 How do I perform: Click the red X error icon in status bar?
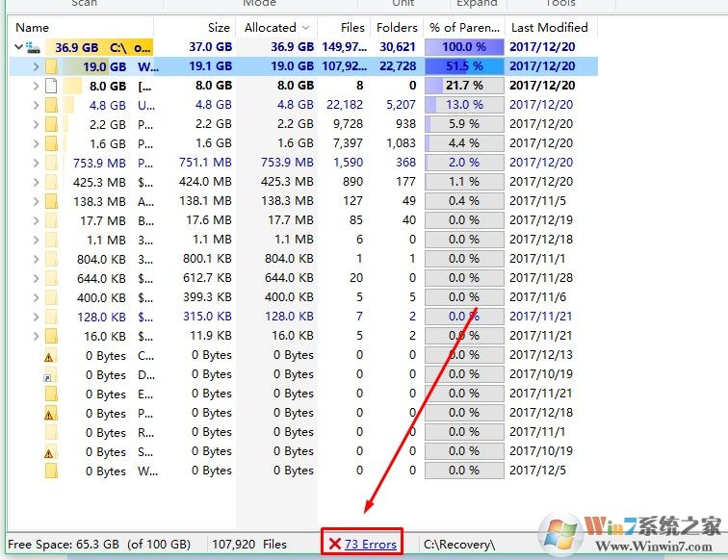pyautogui.click(x=334, y=545)
